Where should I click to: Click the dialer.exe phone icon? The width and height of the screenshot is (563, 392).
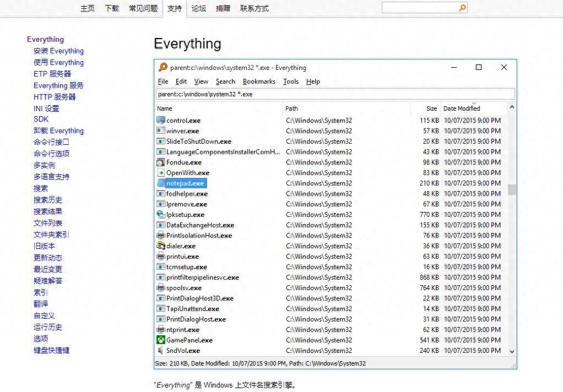pos(161,246)
